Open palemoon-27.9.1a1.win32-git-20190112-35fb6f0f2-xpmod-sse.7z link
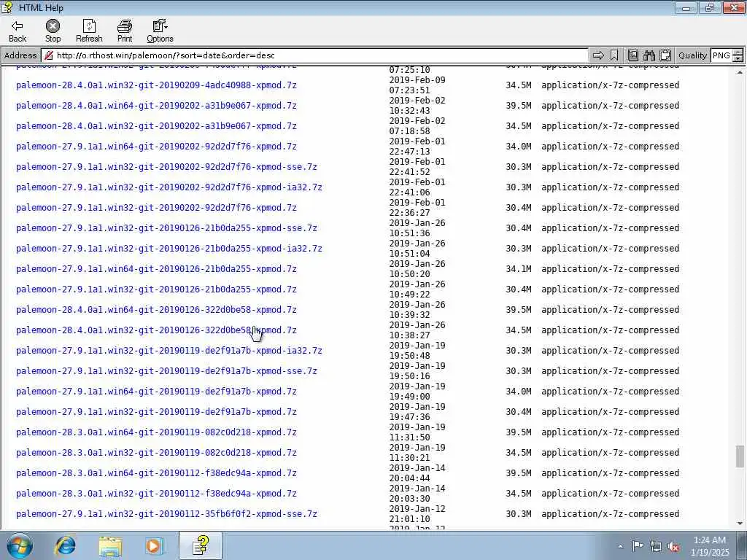This screenshot has width=747, height=560. pos(166,514)
